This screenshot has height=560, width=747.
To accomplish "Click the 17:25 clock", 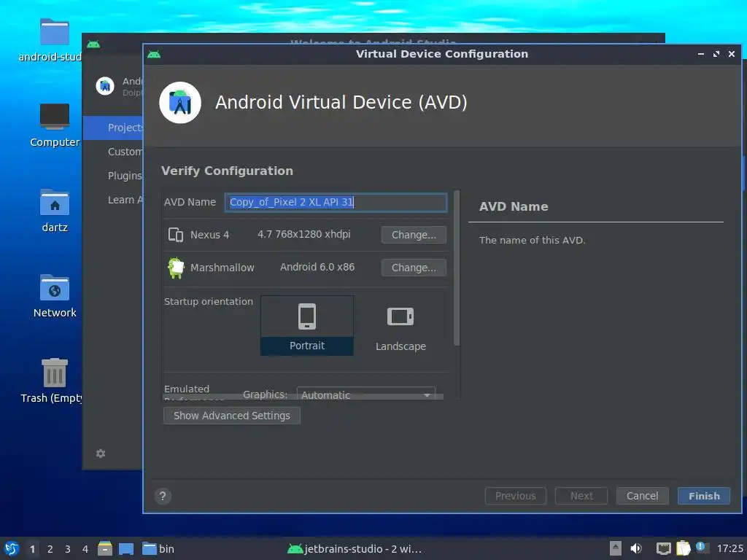I will (729, 548).
